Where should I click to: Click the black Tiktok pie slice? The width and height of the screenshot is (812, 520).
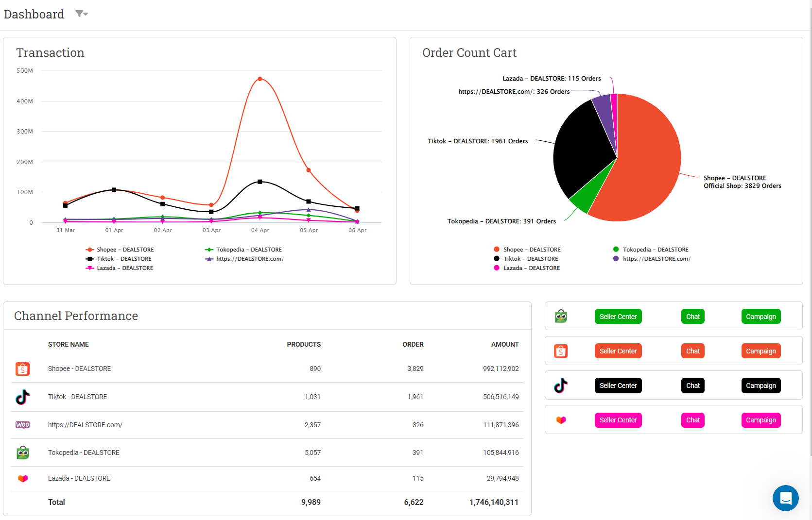[x=583, y=151]
